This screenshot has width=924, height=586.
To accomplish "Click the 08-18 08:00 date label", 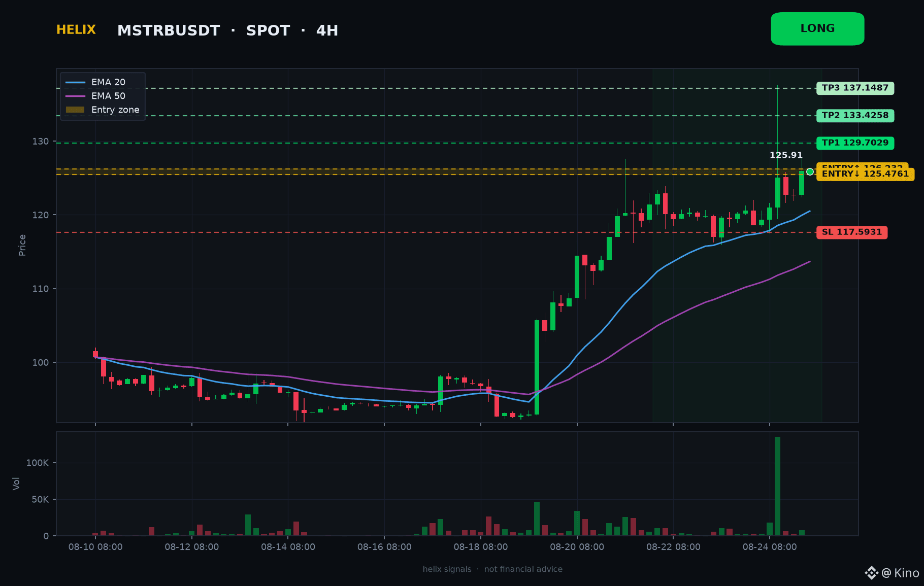I will point(481,547).
